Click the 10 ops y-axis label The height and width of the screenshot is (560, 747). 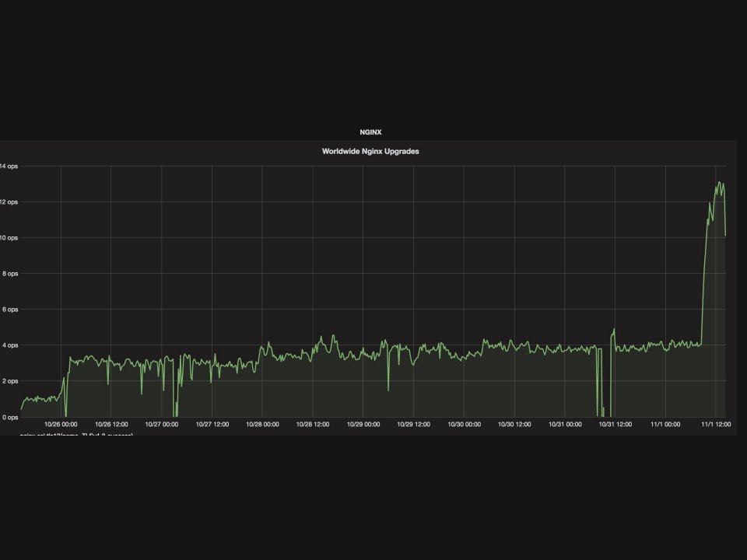click(8, 238)
